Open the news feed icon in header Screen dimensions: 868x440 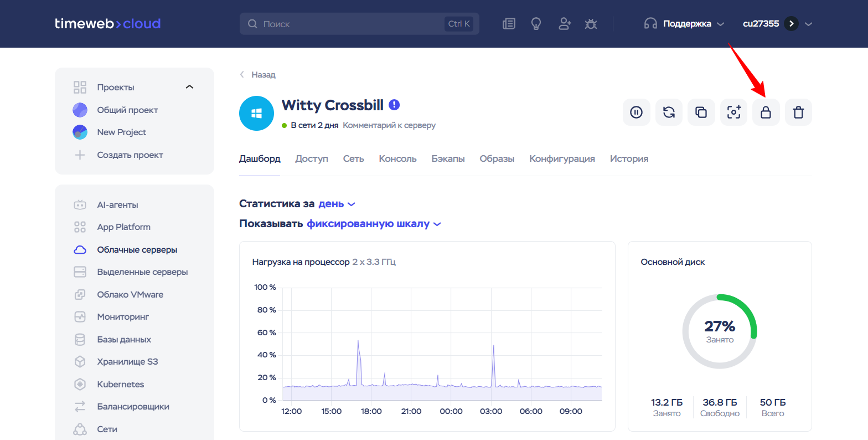tap(509, 24)
